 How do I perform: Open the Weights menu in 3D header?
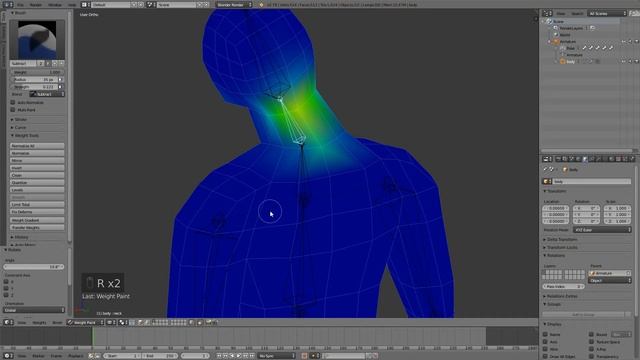[x=39, y=322]
